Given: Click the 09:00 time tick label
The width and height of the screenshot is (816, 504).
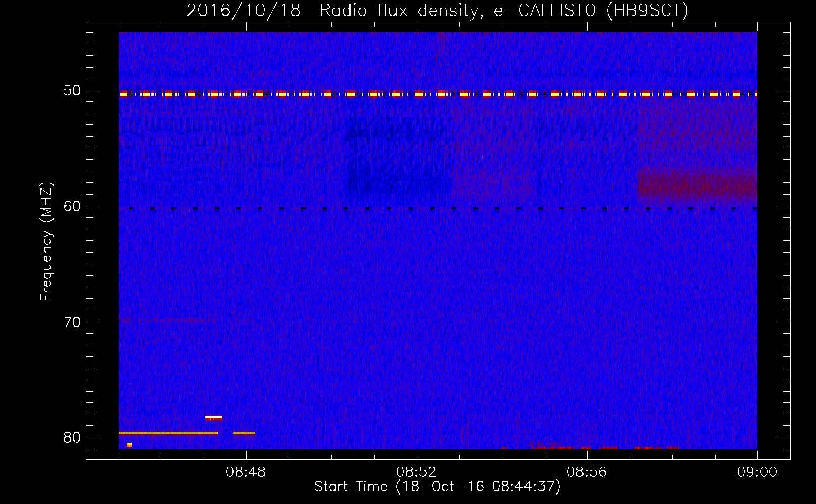Looking at the screenshot, I should point(757,472).
